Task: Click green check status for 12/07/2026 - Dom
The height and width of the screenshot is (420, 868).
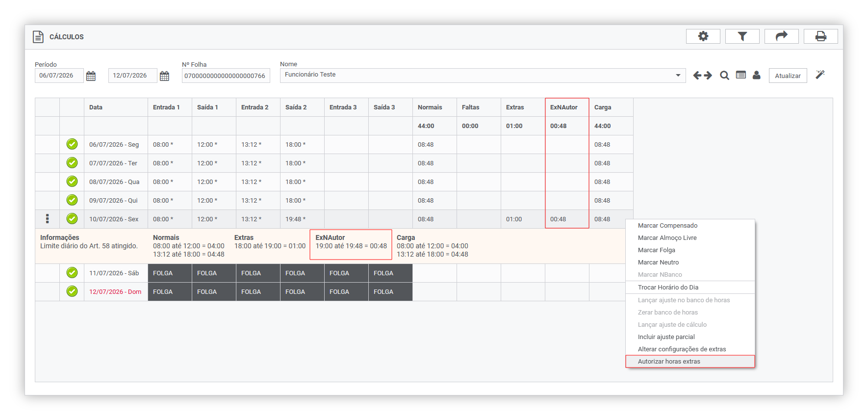Action: tap(72, 291)
